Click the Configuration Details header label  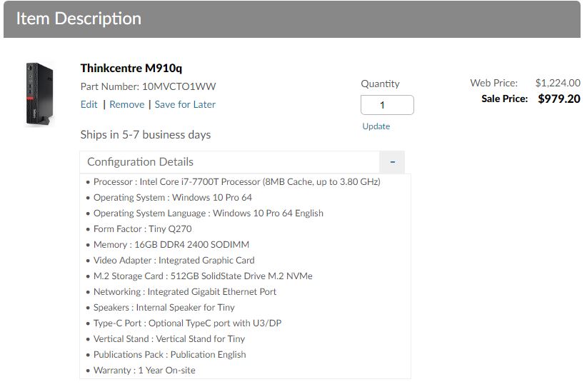point(140,162)
